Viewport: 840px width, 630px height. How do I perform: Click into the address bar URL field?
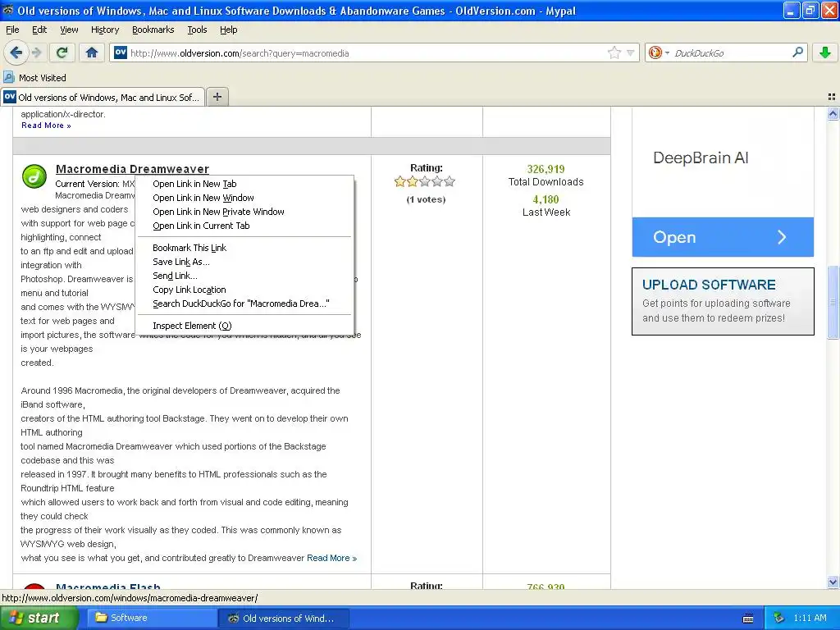point(367,52)
